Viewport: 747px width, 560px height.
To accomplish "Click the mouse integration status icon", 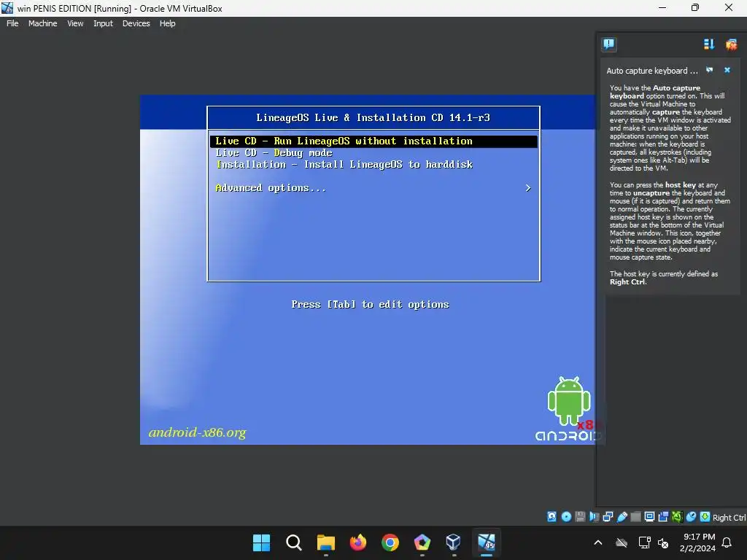I will tap(691, 517).
